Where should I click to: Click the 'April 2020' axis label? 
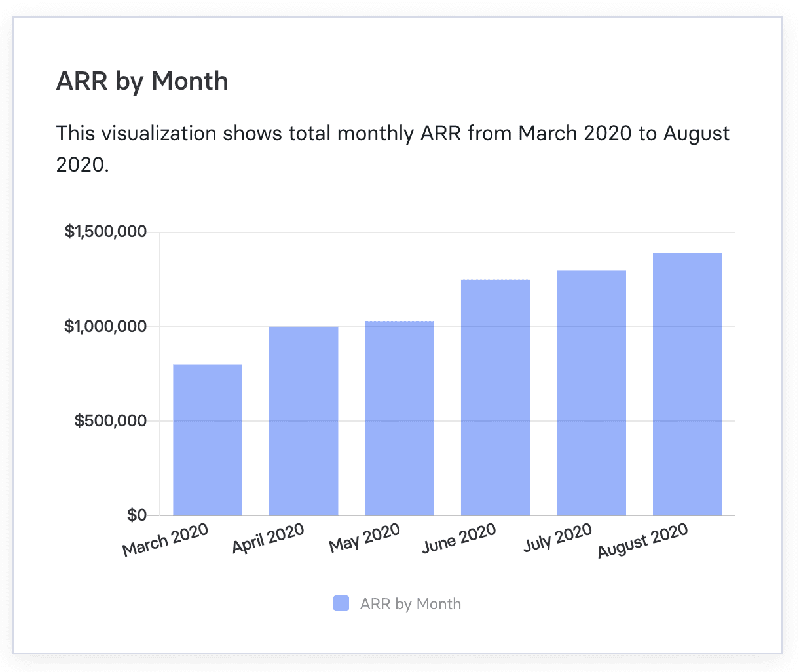269,538
